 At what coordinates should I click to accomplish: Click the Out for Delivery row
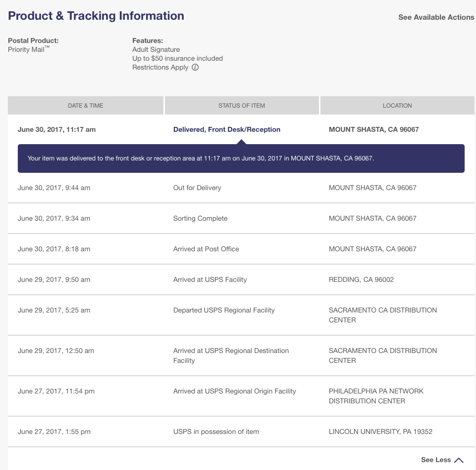click(241, 188)
